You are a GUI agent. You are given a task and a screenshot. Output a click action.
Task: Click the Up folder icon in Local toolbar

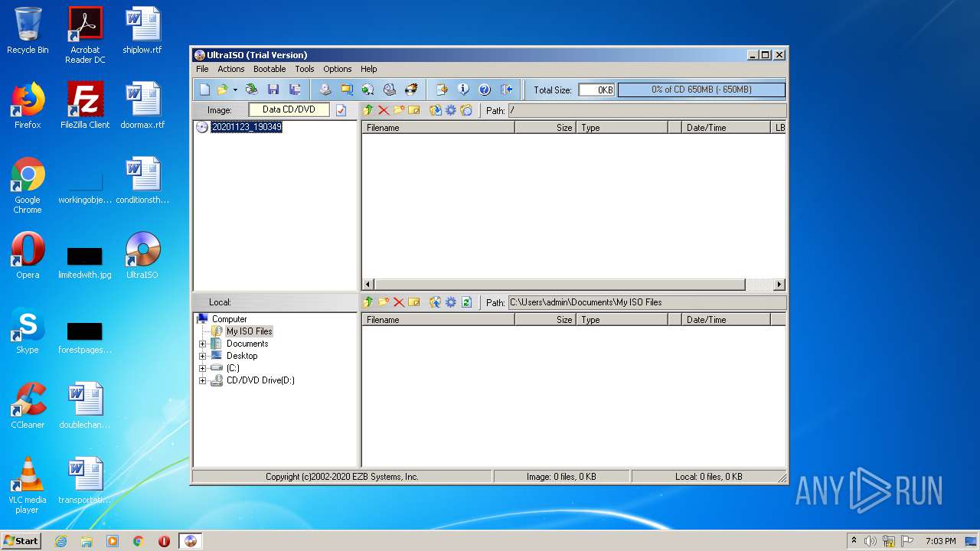[368, 302]
